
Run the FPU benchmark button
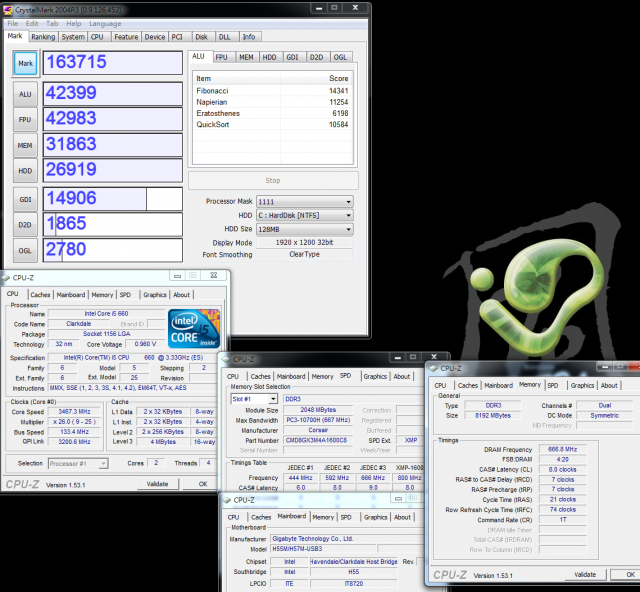click(x=25, y=119)
